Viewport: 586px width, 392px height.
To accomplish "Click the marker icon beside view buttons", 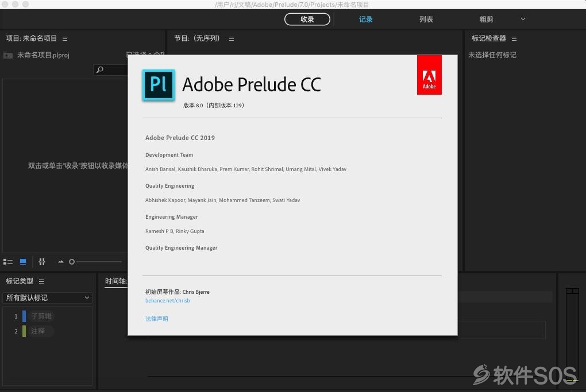I will 42,262.
